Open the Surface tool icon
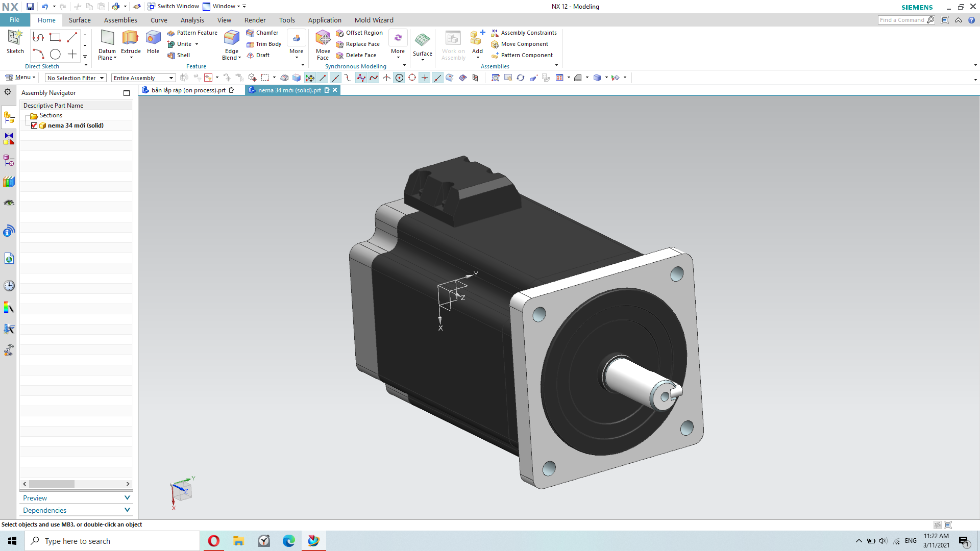The image size is (980, 551). [422, 40]
